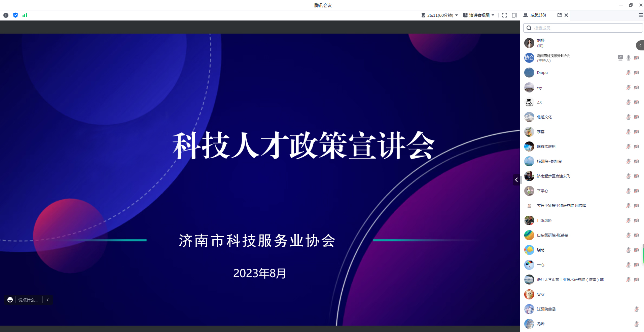Collapse the side panel with the left-arrow handle

click(516, 180)
